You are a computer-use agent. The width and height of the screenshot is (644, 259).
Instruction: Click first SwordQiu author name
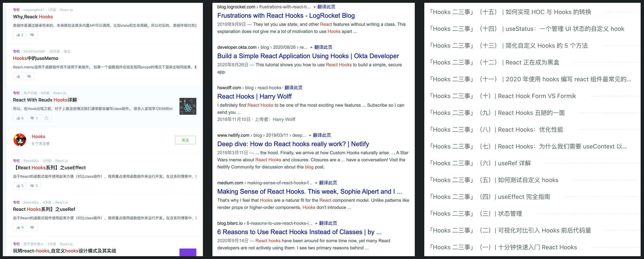tap(31, 161)
